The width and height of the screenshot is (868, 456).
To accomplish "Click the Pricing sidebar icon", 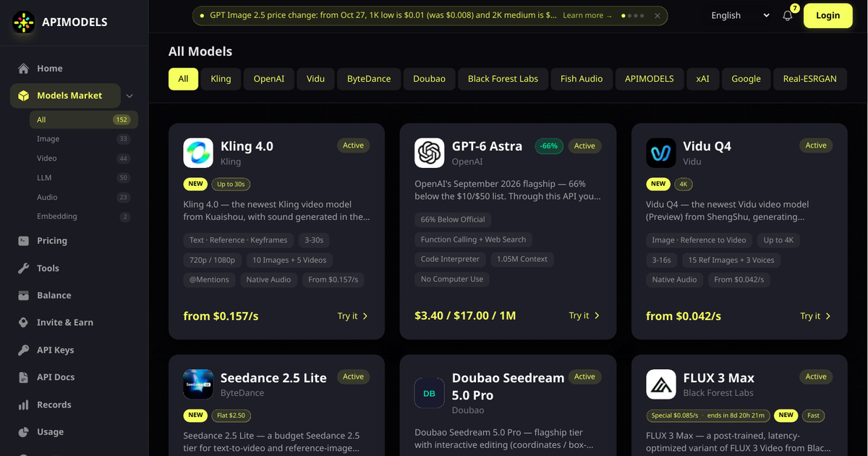I will point(24,240).
